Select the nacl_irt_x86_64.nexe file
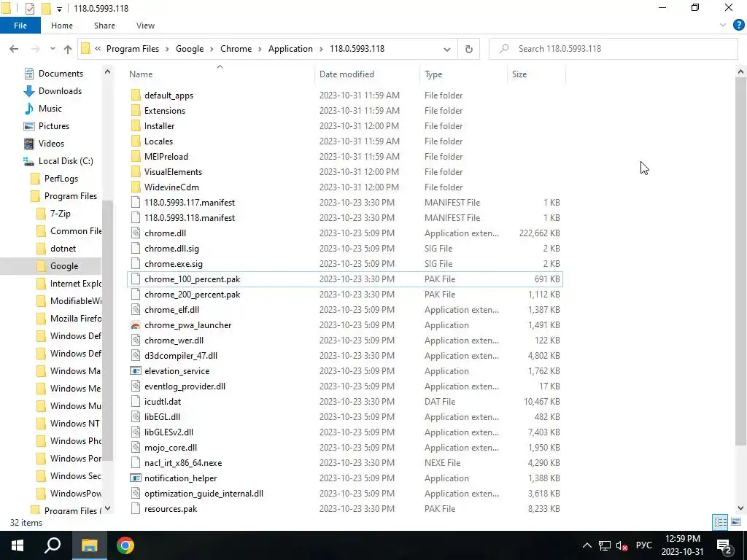This screenshot has width=747, height=560. [x=183, y=463]
